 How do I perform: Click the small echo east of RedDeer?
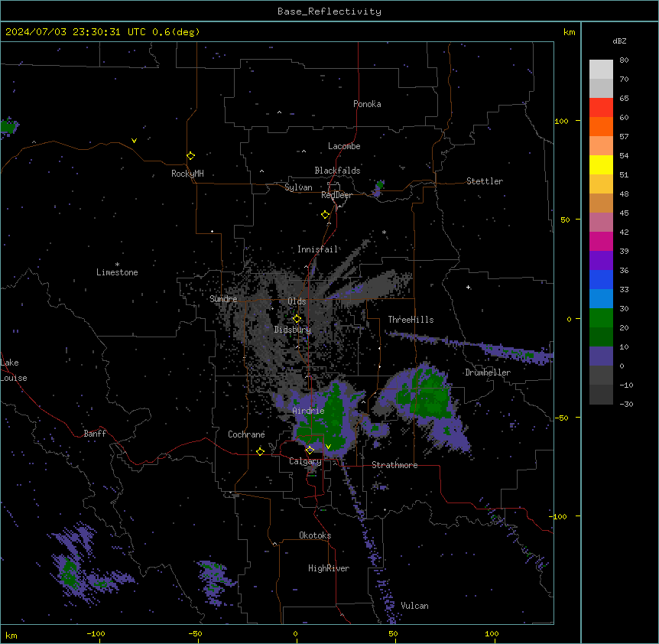(378, 188)
